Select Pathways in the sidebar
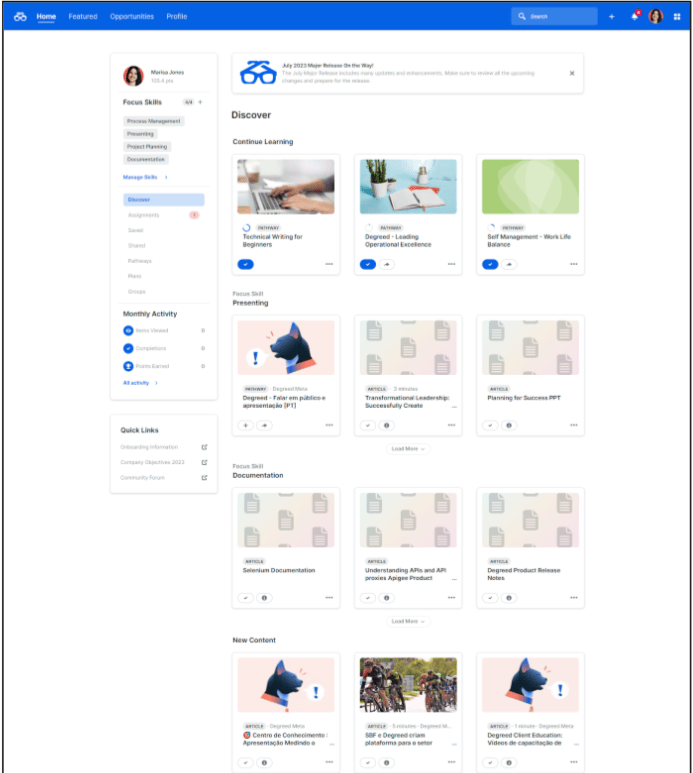The image size is (693, 773). pos(164,261)
